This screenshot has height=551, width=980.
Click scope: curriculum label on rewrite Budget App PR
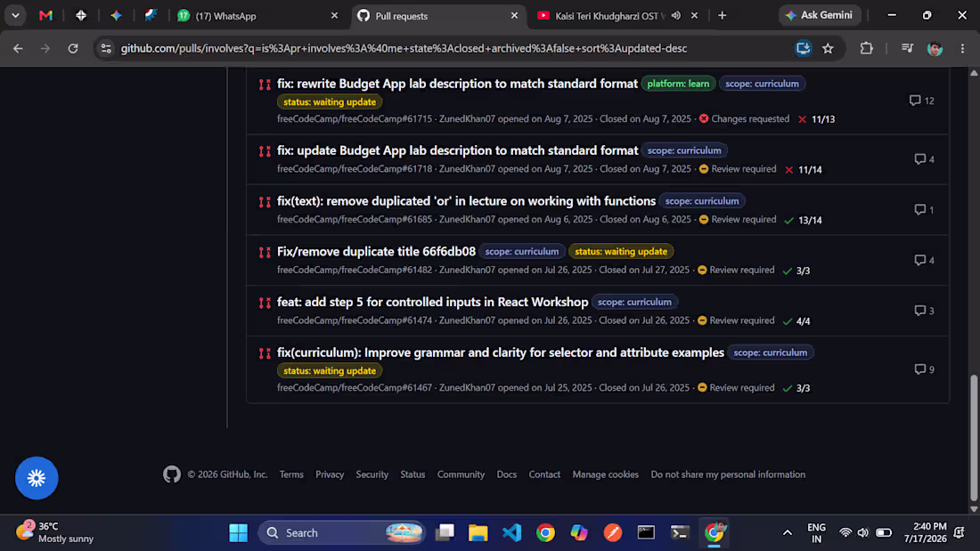[762, 84]
